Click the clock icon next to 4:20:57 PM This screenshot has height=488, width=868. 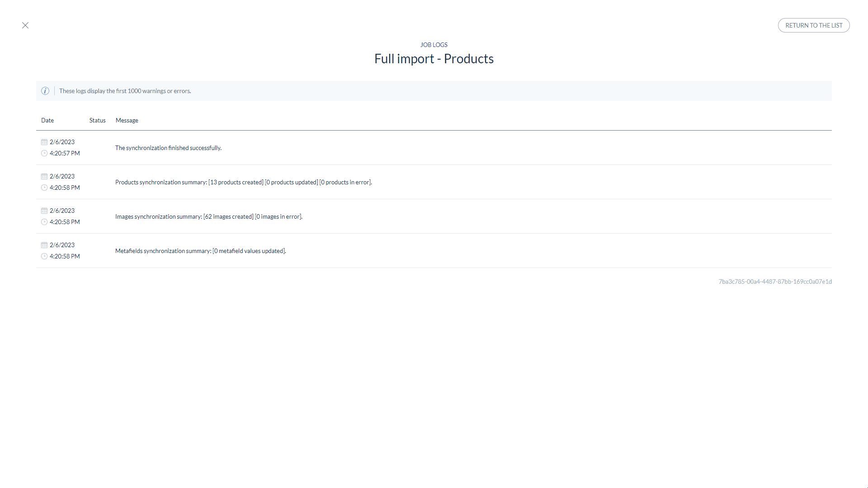point(44,153)
